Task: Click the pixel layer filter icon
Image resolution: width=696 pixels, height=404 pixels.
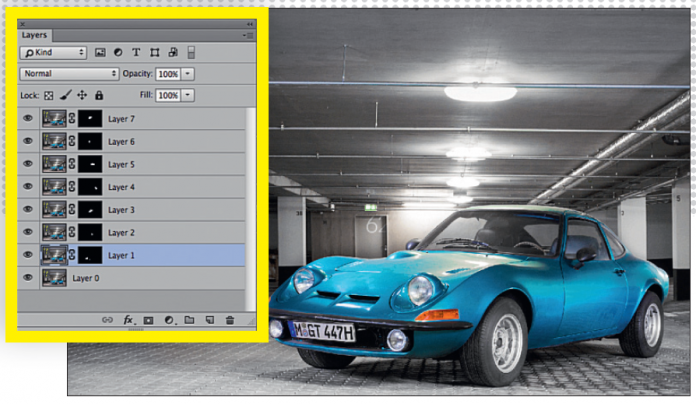Action: 100,52
